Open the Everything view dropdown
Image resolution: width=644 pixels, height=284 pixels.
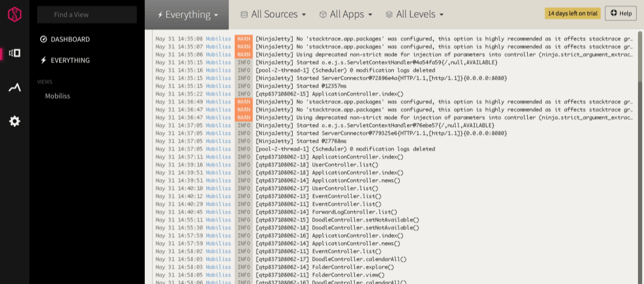click(187, 15)
